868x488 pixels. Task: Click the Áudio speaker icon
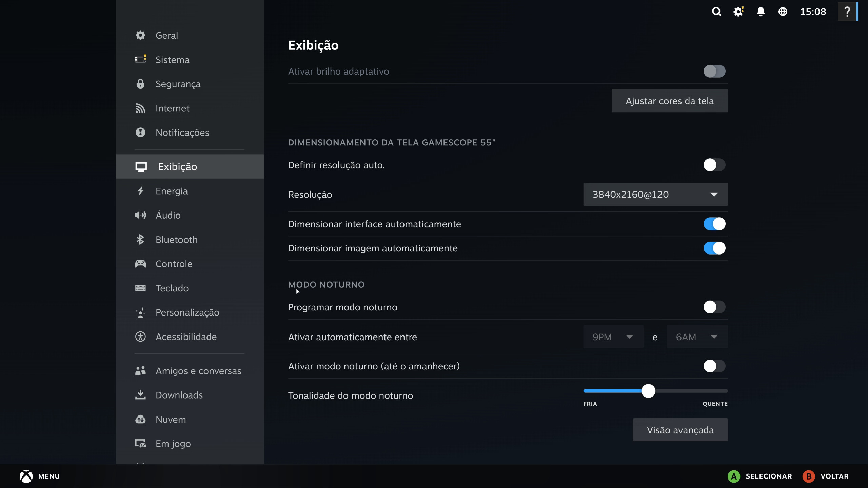click(141, 215)
